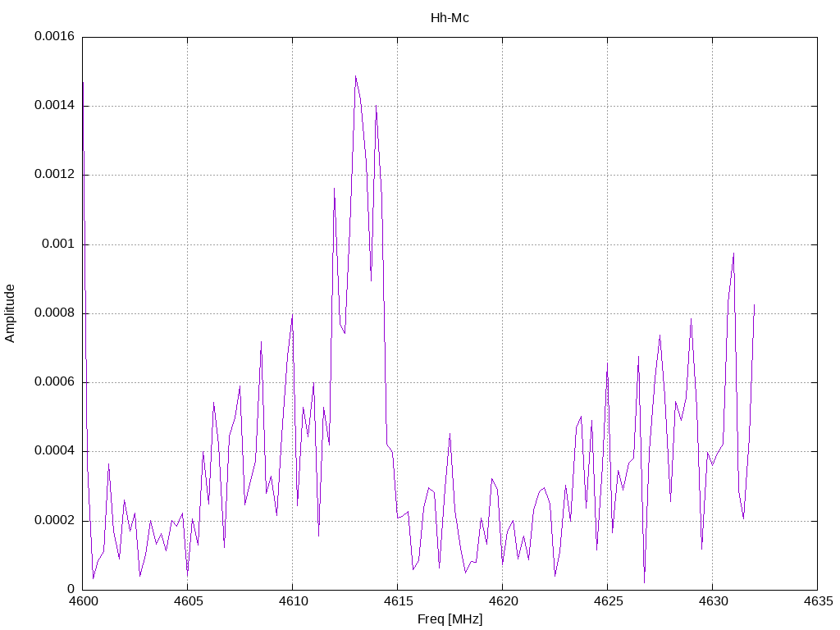Click the 4625 x-axis tick label
Screen dimensions: 840x630
(608, 601)
